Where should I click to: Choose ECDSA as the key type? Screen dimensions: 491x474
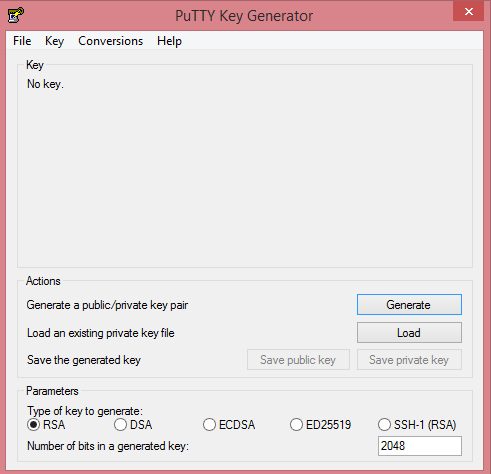click(229, 425)
